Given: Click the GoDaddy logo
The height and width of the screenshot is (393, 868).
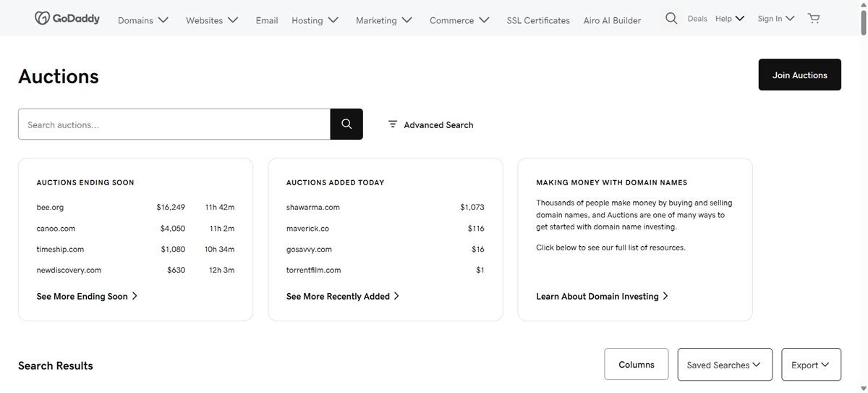Looking at the screenshot, I should coord(67,18).
